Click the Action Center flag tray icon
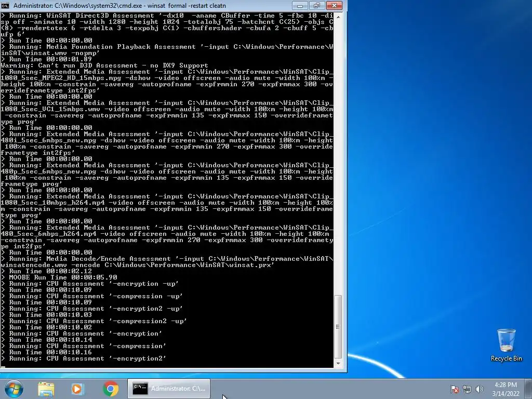Screen dimensions: 532x399 point(454,389)
